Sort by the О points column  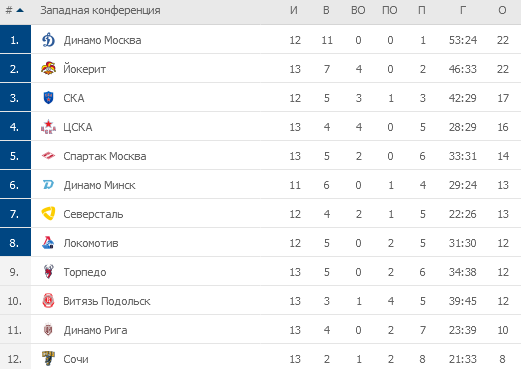pos(502,10)
